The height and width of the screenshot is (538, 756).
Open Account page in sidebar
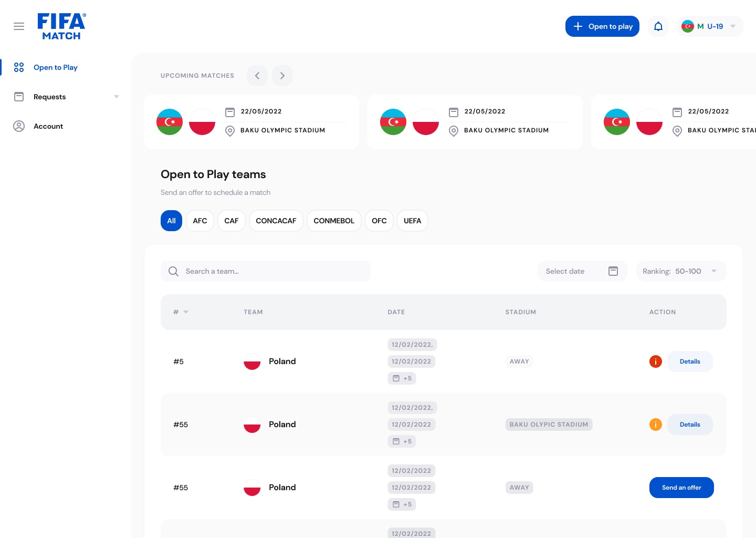[x=48, y=126]
